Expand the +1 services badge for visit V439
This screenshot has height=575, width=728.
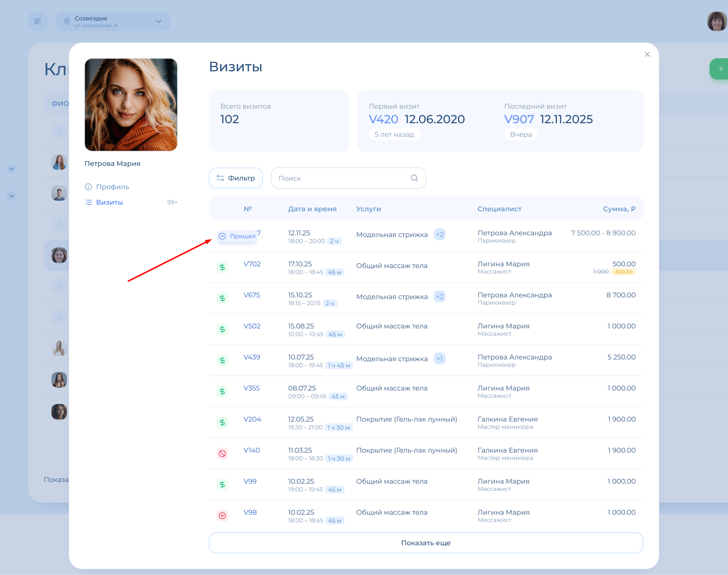click(x=440, y=359)
